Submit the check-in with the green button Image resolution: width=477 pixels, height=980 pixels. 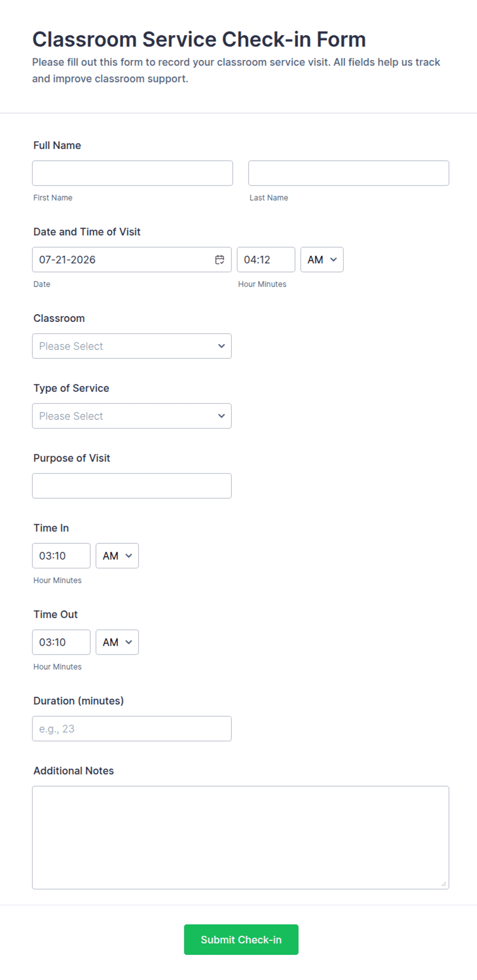(x=241, y=940)
